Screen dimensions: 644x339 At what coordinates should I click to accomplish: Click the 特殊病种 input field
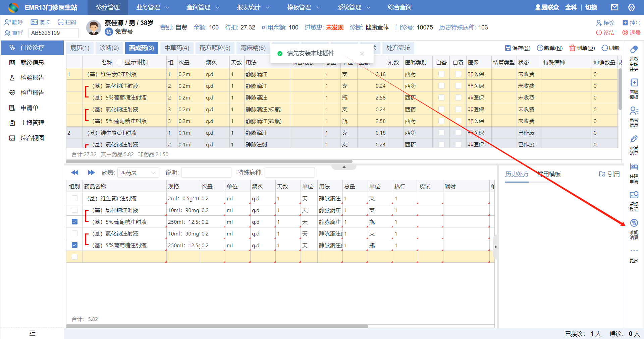tap(290, 173)
